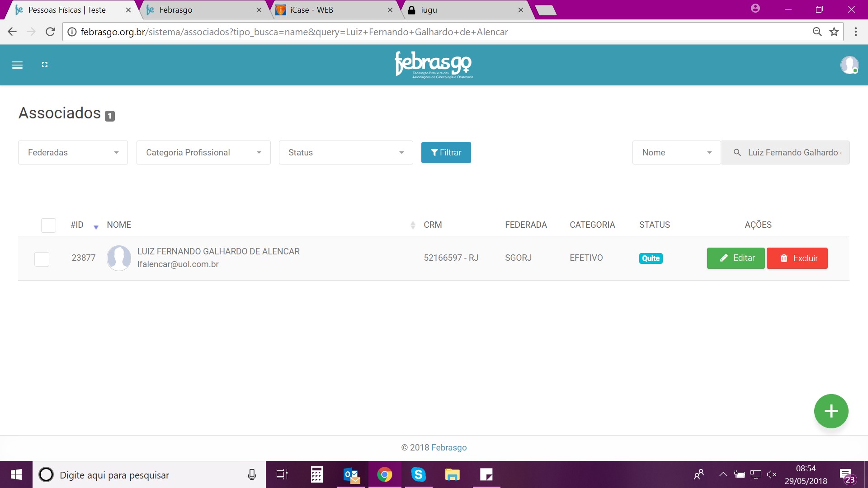This screenshot has width=868, height=488.
Task: Check the row checkbox for ID 23877
Action: [42, 259]
